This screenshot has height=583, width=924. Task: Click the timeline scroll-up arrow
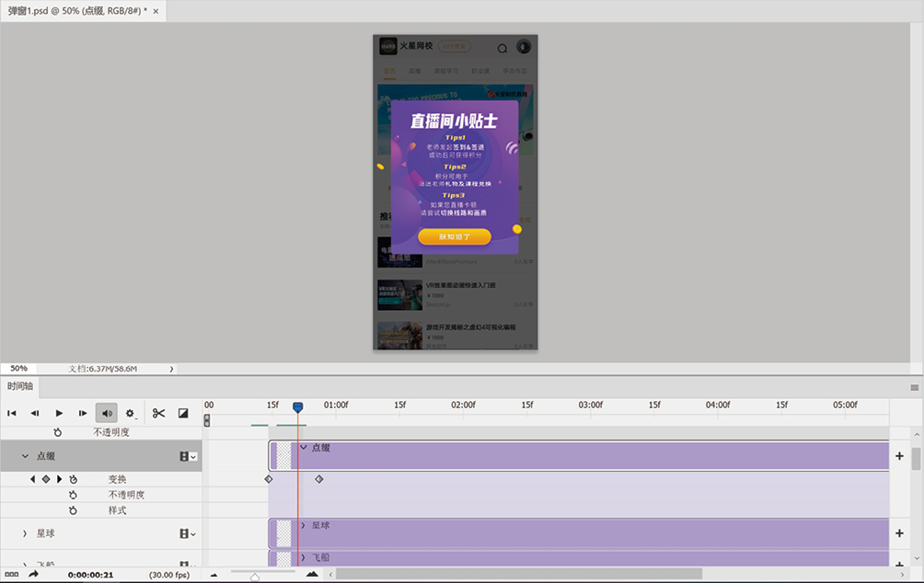pos(916,435)
